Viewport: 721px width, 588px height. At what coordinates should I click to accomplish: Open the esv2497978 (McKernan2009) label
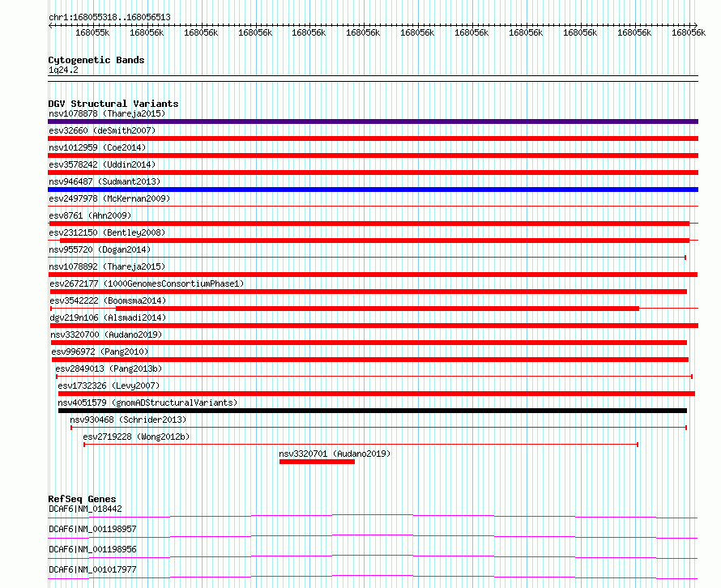[109, 198]
